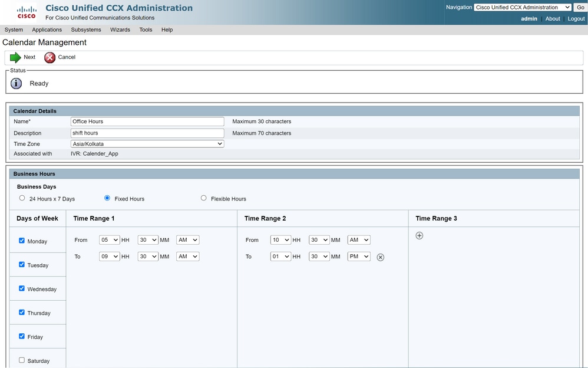Click the green Next arrow icon

pos(15,57)
